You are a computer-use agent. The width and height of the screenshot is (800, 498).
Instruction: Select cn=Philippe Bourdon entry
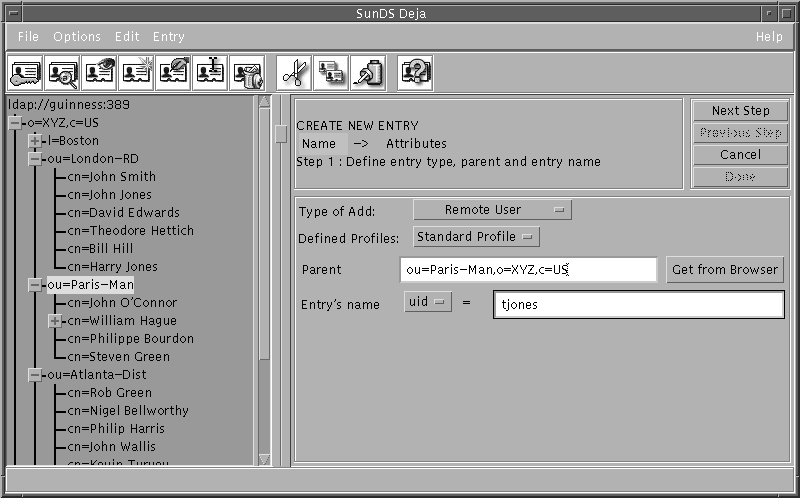click(x=131, y=338)
